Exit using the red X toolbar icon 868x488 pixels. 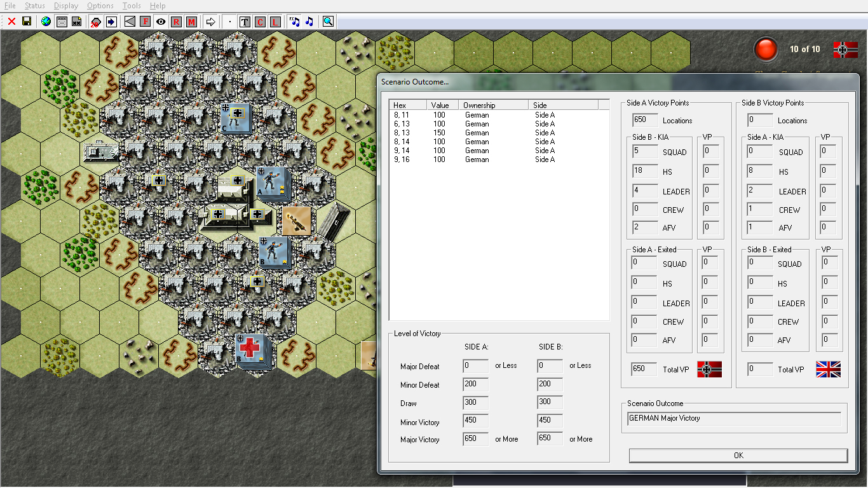coord(10,21)
